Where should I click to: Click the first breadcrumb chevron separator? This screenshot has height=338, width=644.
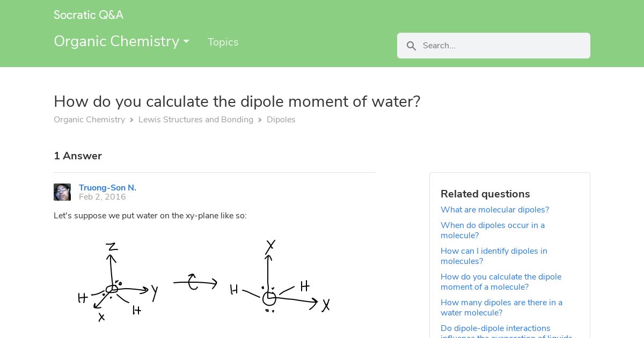pyautogui.click(x=131, y=120)
